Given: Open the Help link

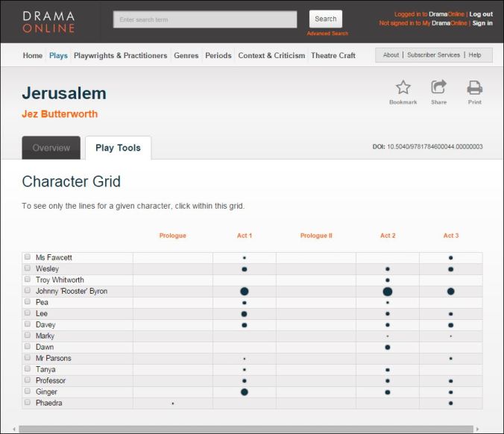Looking at the screenshot, I should pyautogui.click(x=475, y=55).
